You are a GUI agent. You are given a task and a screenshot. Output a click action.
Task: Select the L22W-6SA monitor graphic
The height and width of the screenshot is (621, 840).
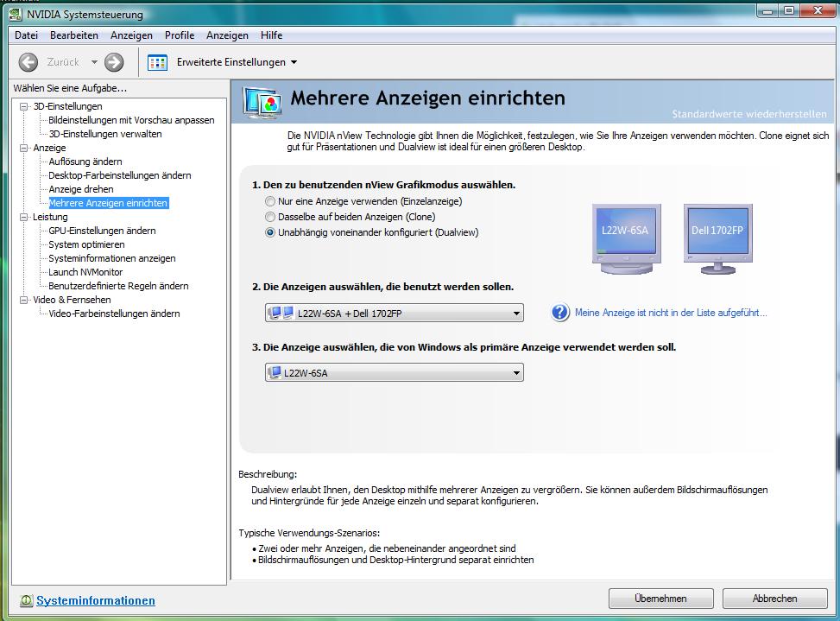pos(626,239)
